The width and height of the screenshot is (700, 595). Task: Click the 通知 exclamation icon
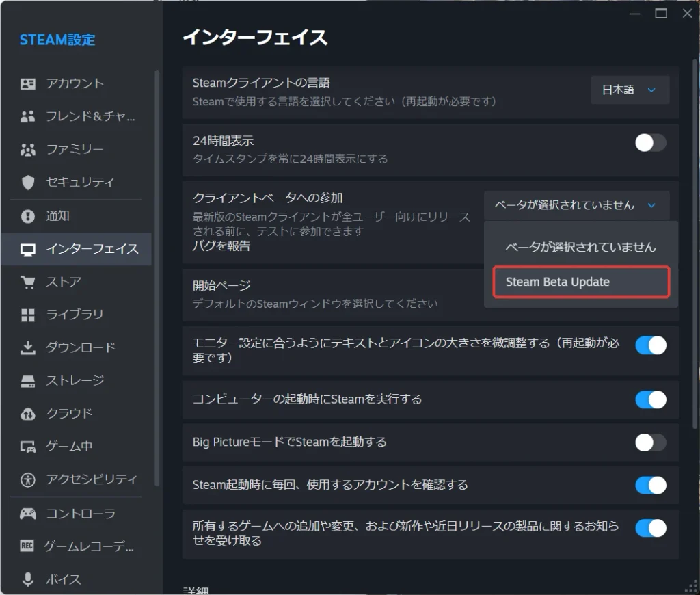coord(27,216)
